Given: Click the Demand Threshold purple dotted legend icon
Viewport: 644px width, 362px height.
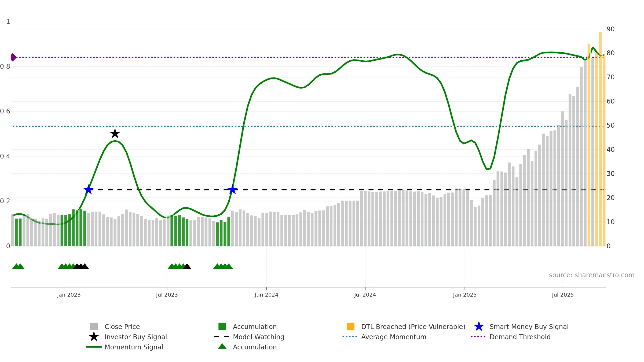Looking at the screenshot, I should pos(478,337).
